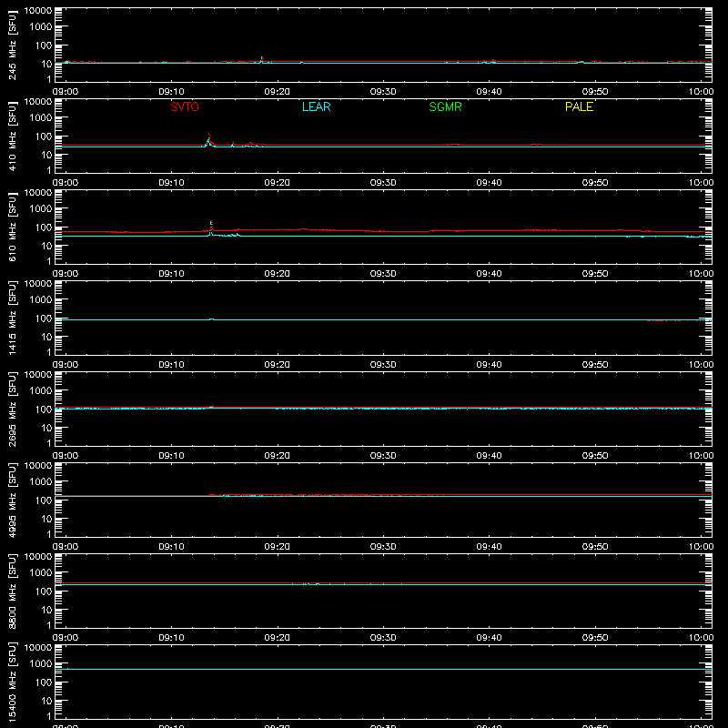Click the 09:20 tick label below the 8800 MHz plot

tap(278, 638)
